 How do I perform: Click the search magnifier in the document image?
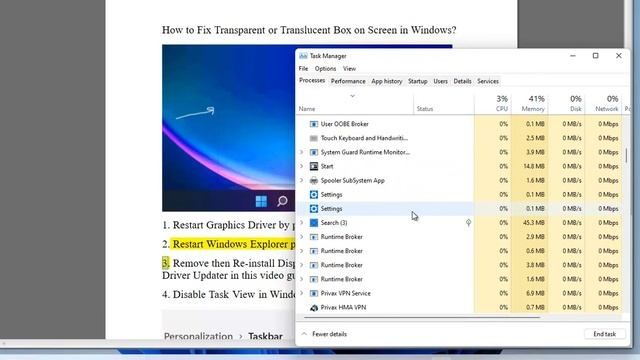click(282, 201)
